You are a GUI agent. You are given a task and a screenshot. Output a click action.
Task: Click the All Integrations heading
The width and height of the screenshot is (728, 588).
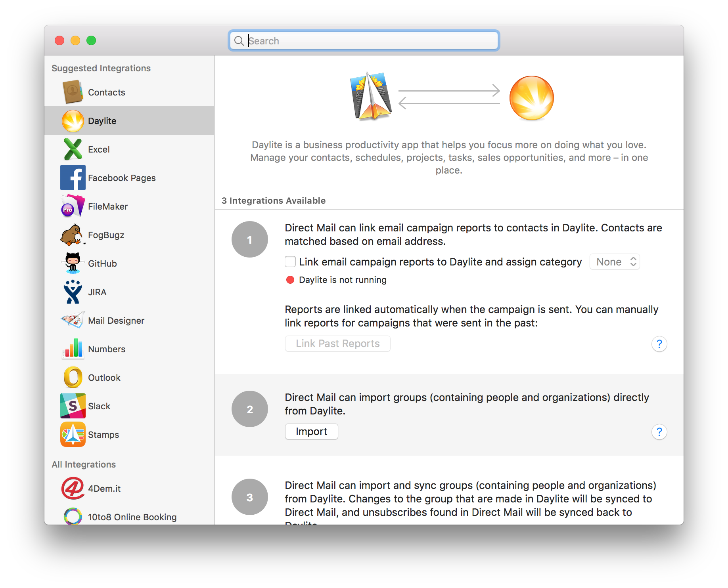pyautogui.click(x=84, y=464)
